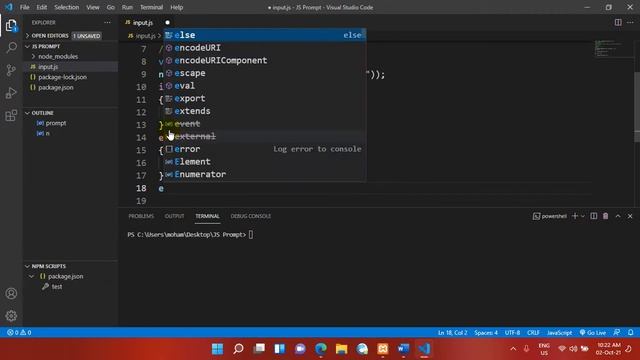Choose 'extends' suggestion

(x=264, y=111)
